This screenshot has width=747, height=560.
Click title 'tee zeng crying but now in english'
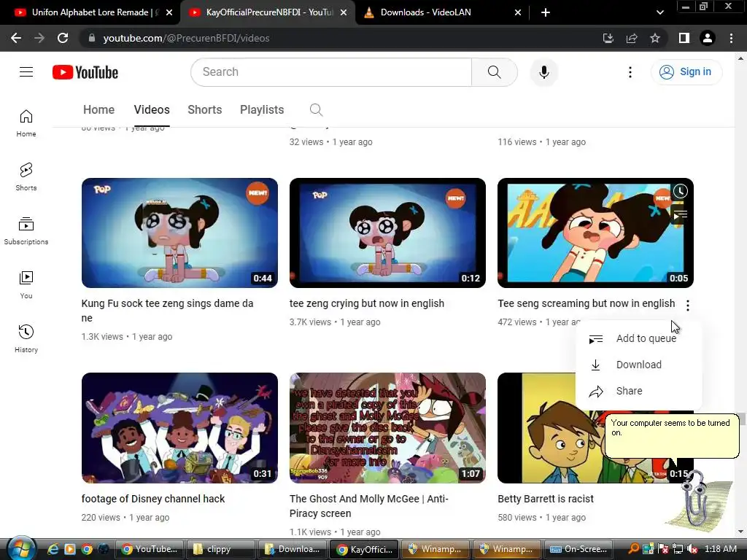click(x=367, y=303)
